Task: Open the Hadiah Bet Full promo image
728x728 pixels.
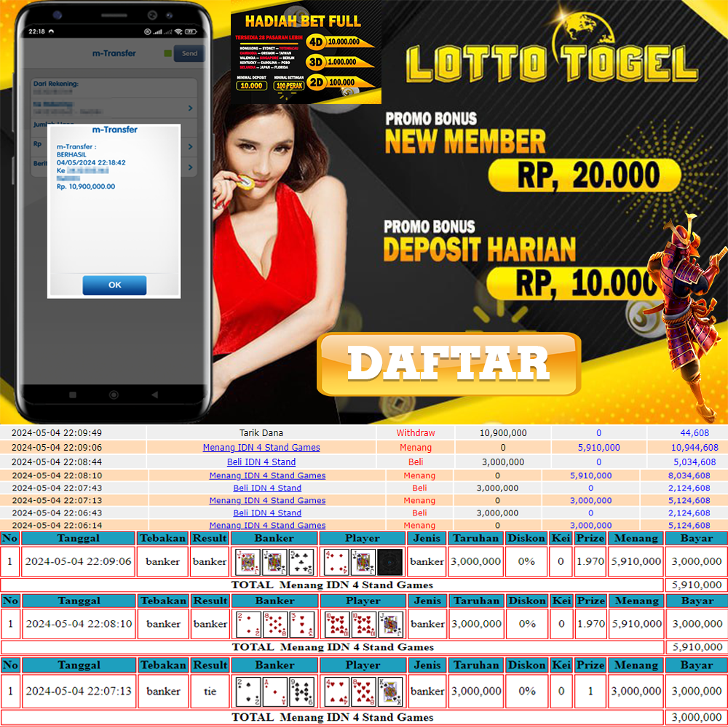Action: [306, 52]
